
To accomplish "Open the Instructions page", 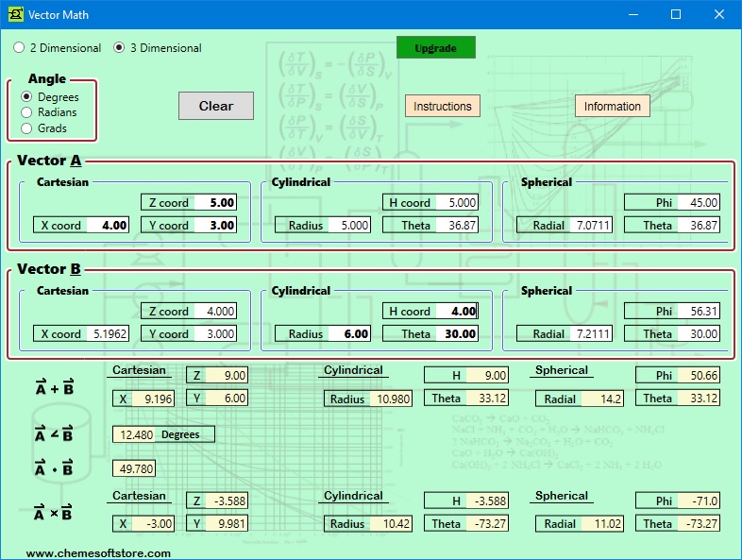I will pyautogui.click(x=442, y=106).
